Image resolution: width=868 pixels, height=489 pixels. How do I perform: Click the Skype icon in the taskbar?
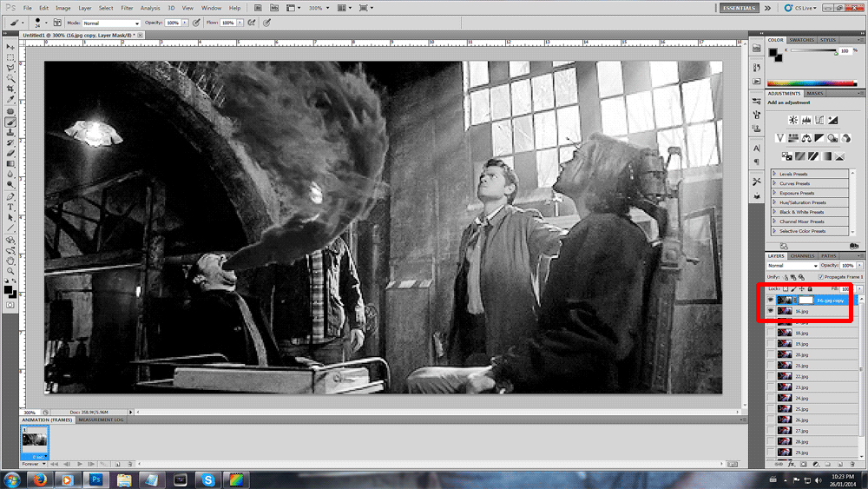[207, 479]
